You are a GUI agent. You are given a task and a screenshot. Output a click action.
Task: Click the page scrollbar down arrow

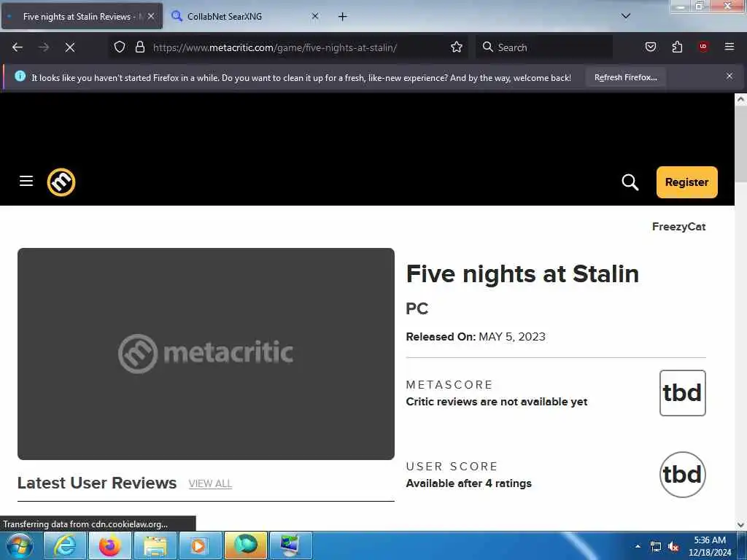coord(740,525)
